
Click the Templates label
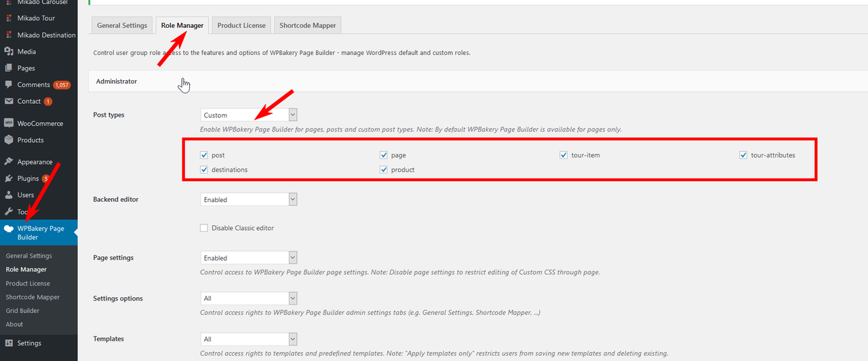(108, 339)
